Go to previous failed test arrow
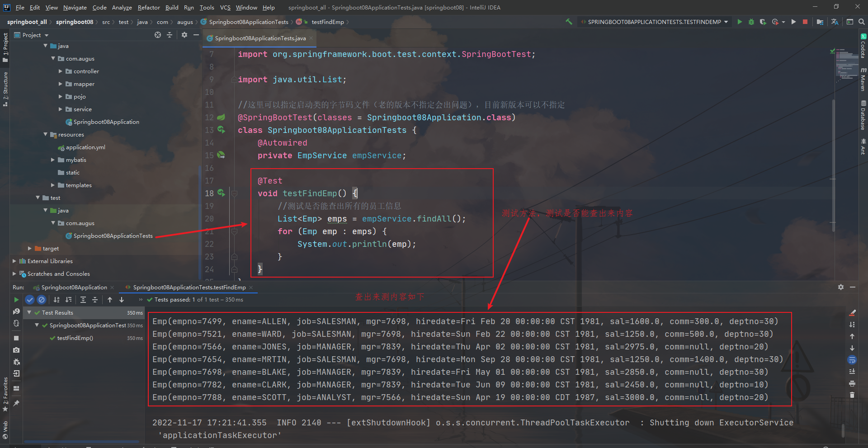This screenshot has width=868, height=448. [110, 300]
